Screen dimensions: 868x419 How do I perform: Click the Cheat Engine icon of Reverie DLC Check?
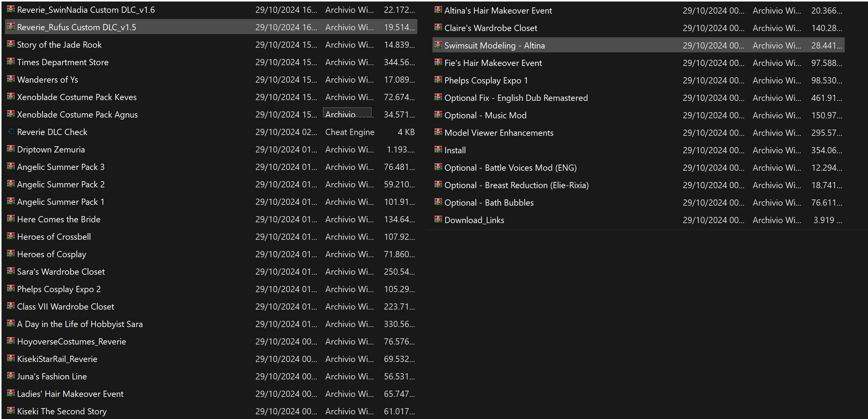pos(11,132)
